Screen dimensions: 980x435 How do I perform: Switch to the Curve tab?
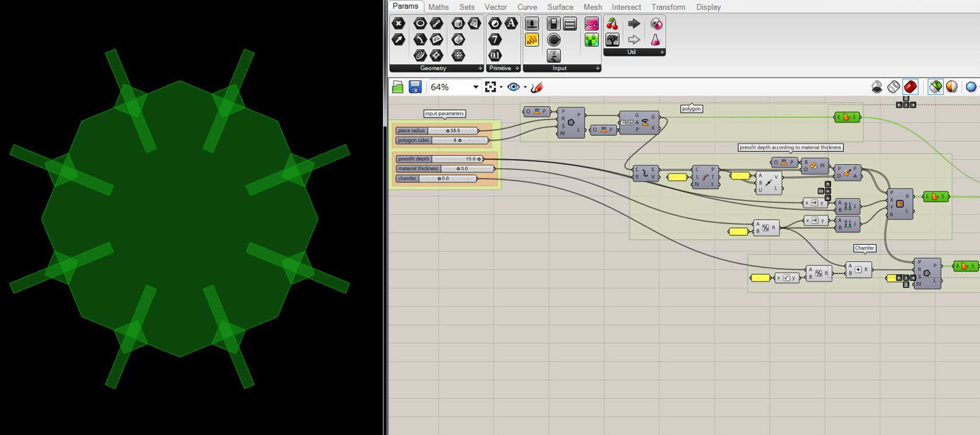[x=527, y=7]
